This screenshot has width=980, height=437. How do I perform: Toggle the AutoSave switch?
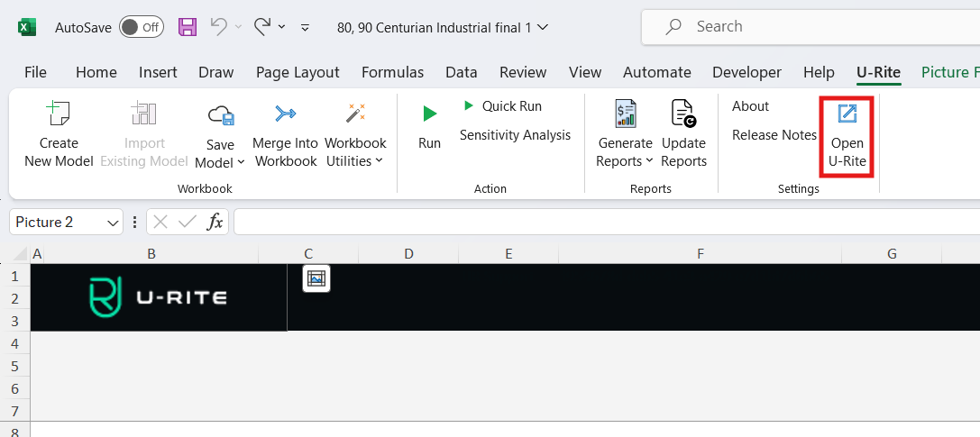(141, 27)
